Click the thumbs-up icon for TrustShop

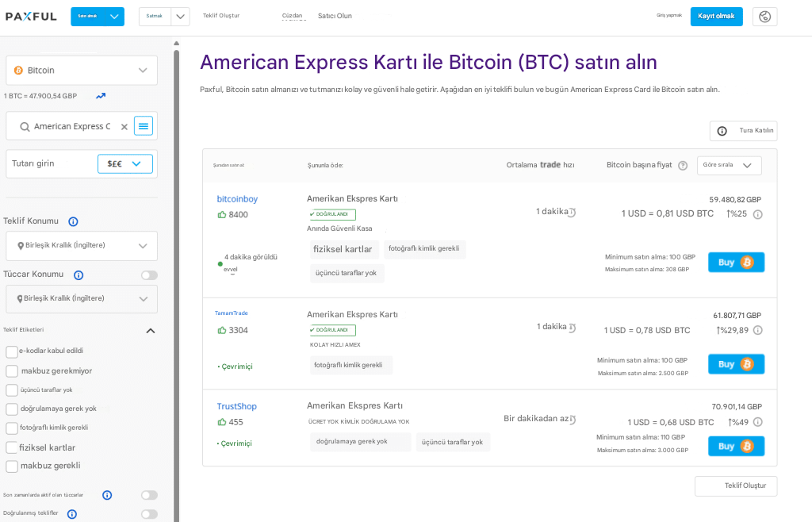click(x=222, y=422)
